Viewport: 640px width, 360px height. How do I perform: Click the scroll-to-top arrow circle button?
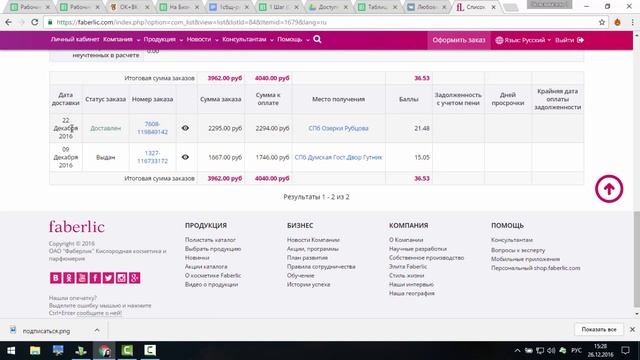pos(609,189)
